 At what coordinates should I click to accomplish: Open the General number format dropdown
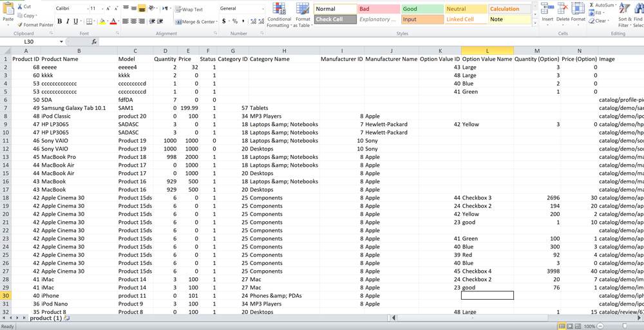(x=263, y=9)
